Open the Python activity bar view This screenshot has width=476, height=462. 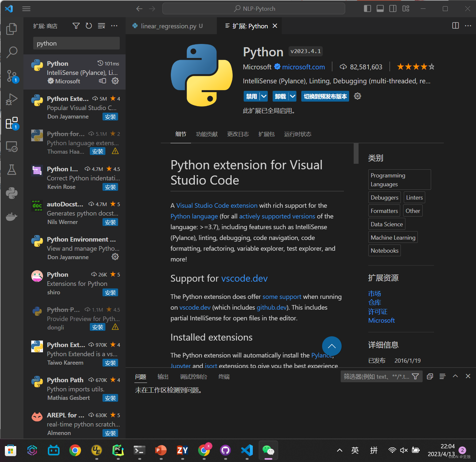12,193
